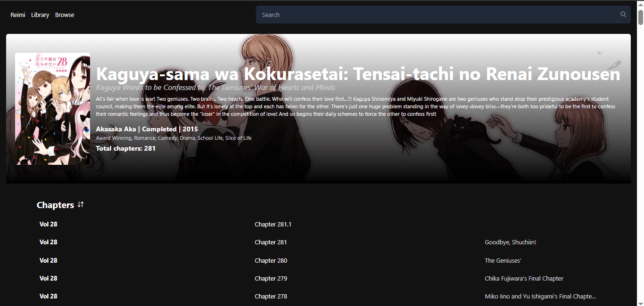Open the volume 28 cover thumbnail
The height and width of the screenshot is (306, 644).
click(x=52, y=108)
